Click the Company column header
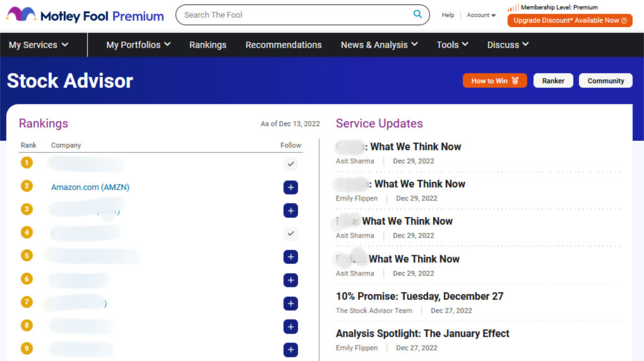The height and width of the screenshot is (361, 644). (x=66, y=145)
